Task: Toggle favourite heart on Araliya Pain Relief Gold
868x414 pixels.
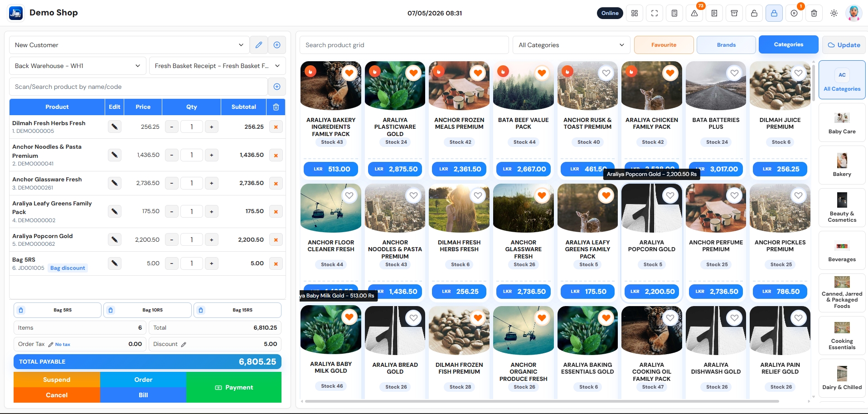Action: coord(799,318)
